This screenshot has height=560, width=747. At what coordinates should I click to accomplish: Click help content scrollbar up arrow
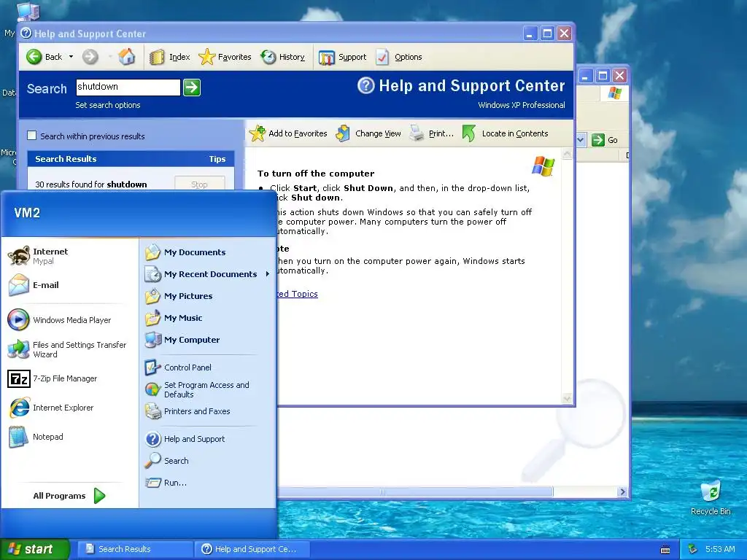567,154
